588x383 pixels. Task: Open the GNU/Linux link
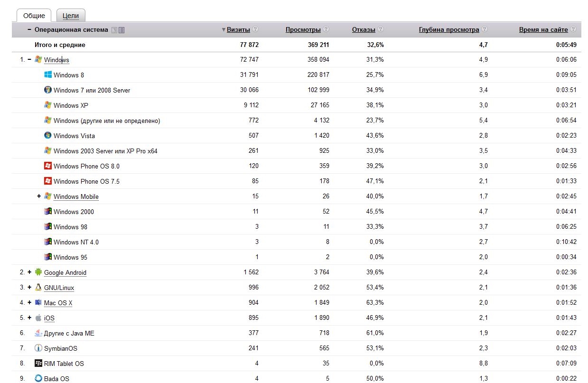point(59,288)
